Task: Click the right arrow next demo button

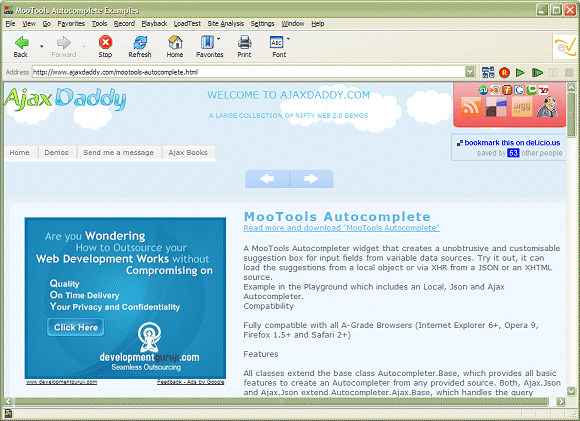Action: pyautogui.click(x=311, y=179)
